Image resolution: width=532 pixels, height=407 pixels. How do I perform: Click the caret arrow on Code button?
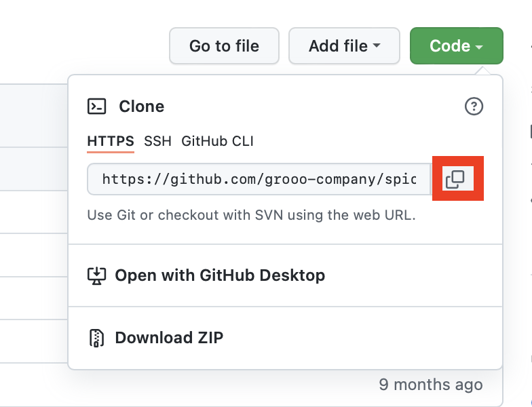pyautogui.click(x=479, y=47)
